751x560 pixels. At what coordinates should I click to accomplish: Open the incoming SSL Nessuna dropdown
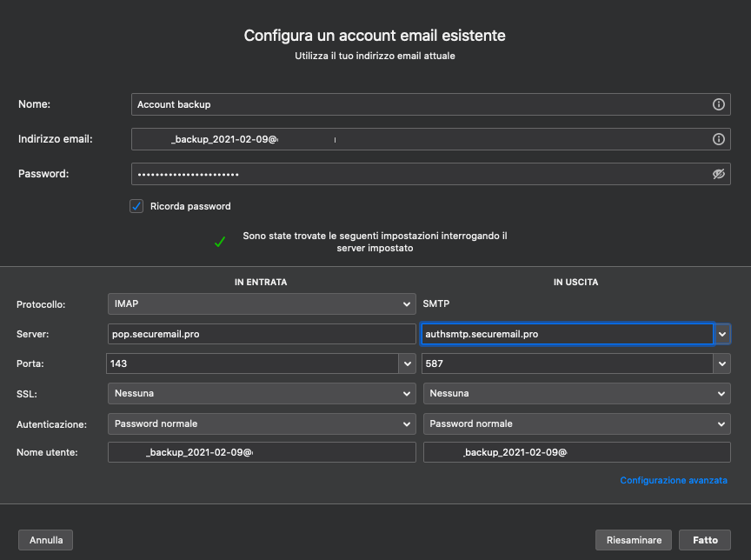[261, 394]
